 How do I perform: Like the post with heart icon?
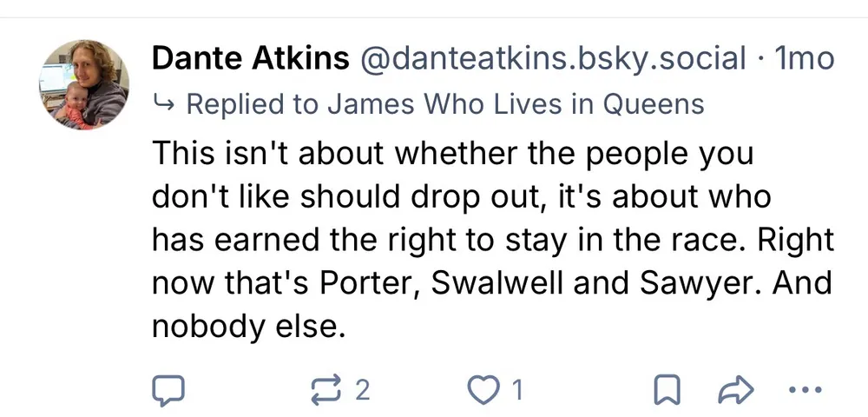[483, 389]
